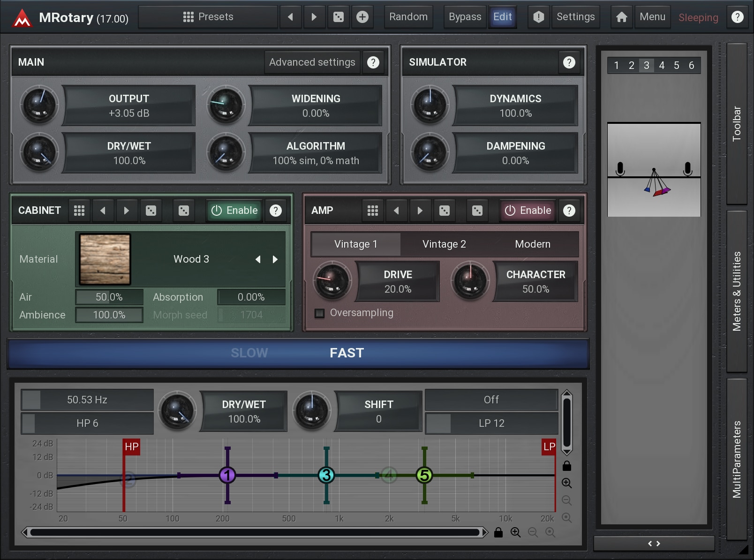Click the Amp randomize dice icon

pos(444,211)
